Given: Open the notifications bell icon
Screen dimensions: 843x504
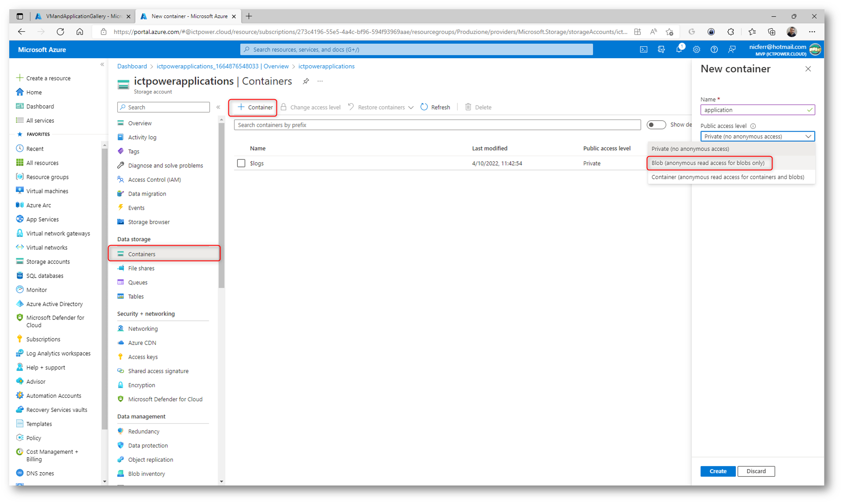Looking at the screenshot, I should click(x=679, y=50).
